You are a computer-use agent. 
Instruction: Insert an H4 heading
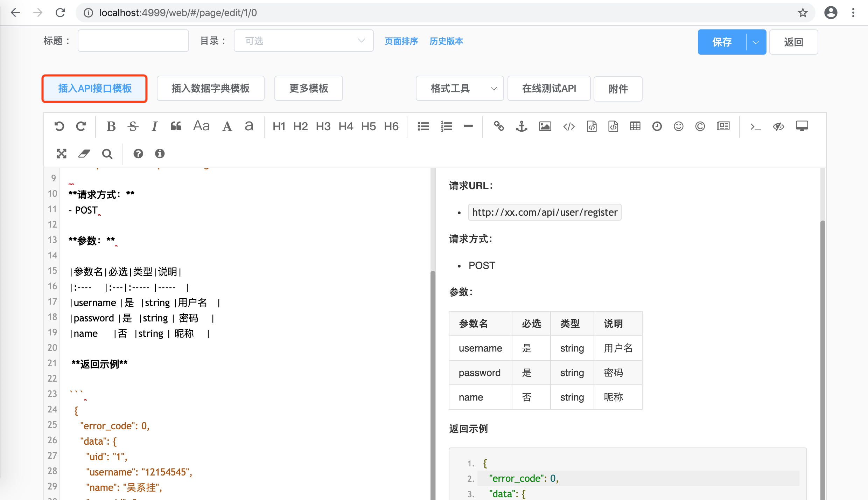point(346,126)
